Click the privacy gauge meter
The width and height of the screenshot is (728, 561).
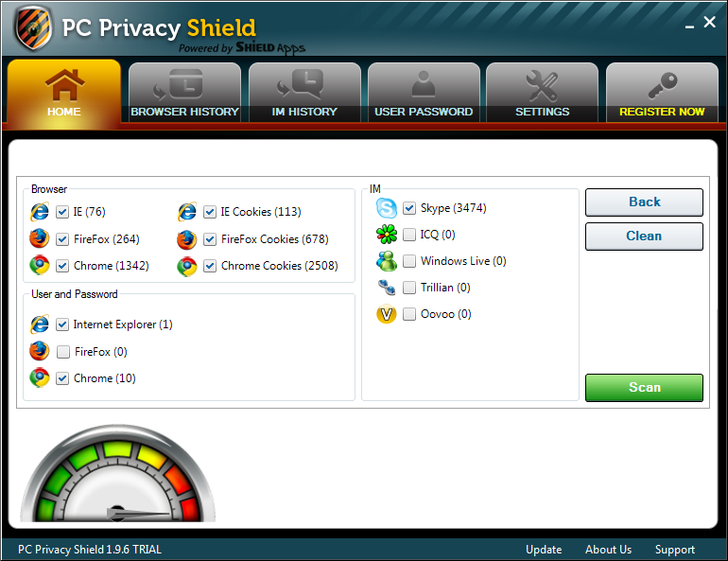118,473
